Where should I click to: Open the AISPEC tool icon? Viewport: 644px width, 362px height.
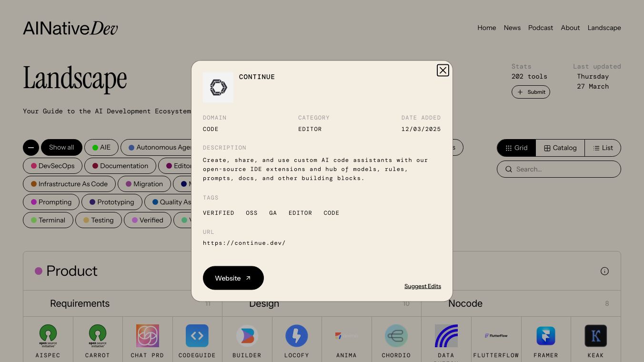(48, 336)
